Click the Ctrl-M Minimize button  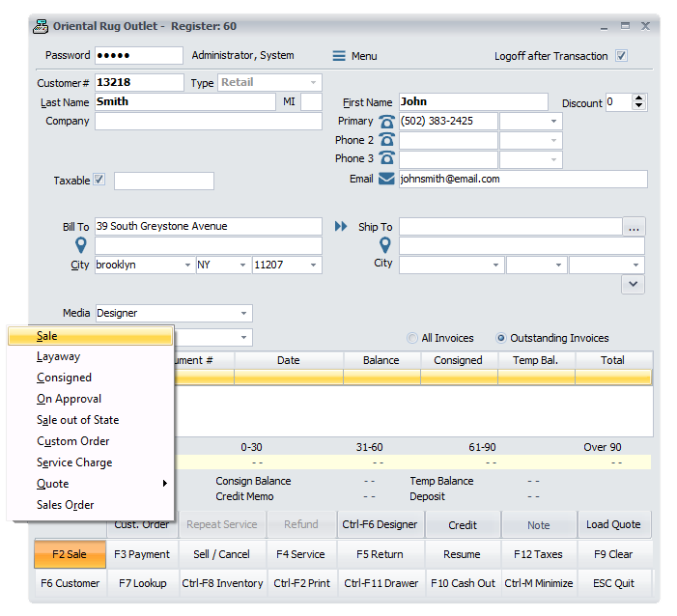[538, 583]
